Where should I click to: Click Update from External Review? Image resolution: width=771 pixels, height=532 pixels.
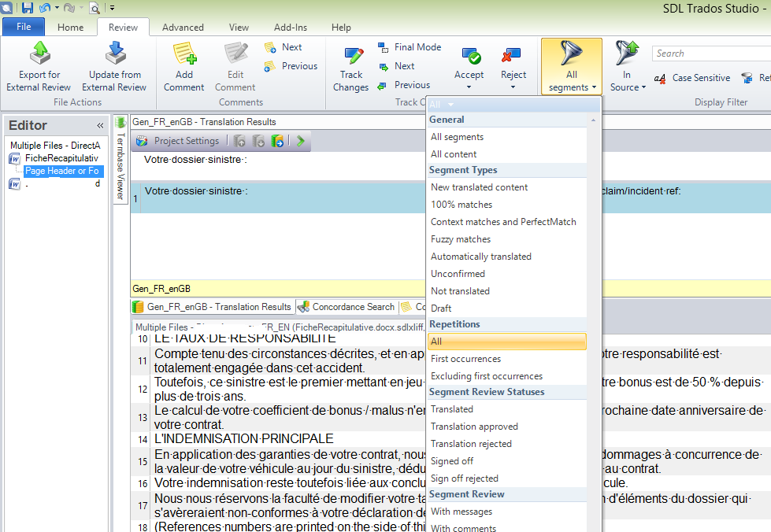pyautogui.click(x=114, y=68)
